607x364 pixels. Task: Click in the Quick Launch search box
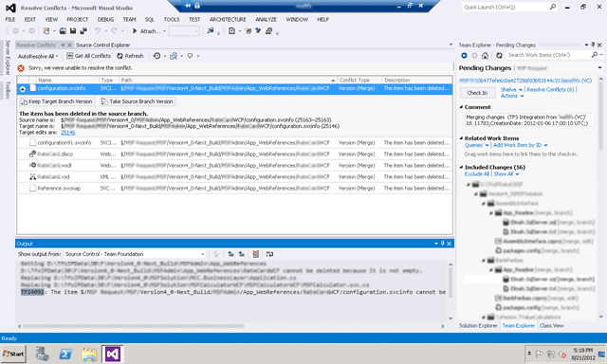click(506, 7)
